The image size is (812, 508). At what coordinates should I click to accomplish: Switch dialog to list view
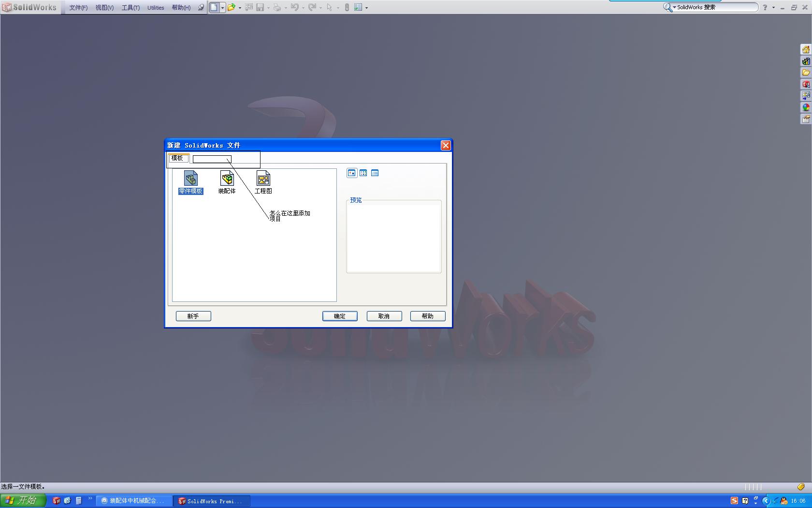point(363,173)
